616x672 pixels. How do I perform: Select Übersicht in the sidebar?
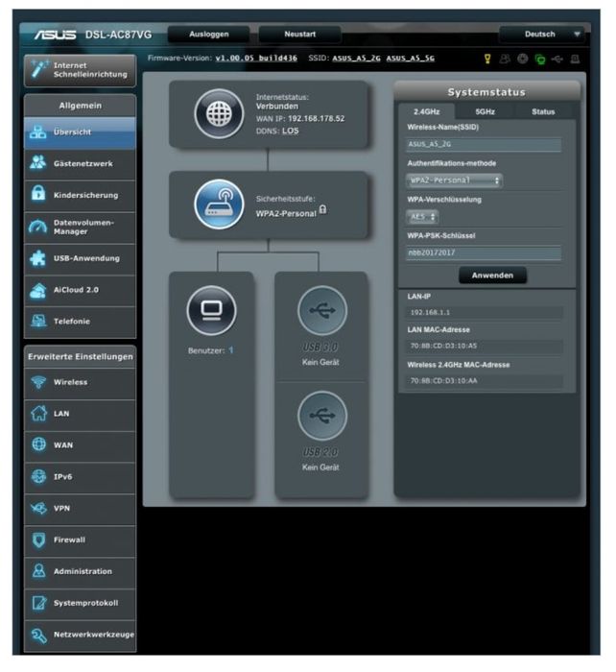(80, 132)
